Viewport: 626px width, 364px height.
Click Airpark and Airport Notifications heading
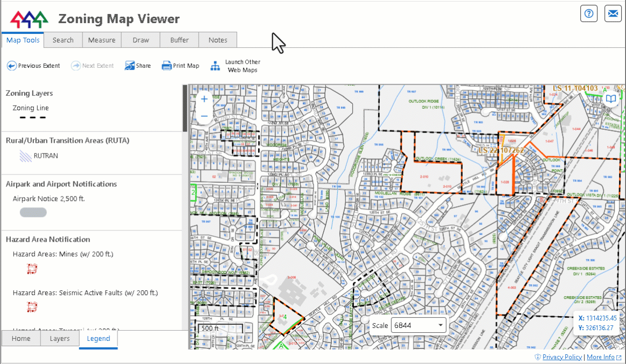61,184
